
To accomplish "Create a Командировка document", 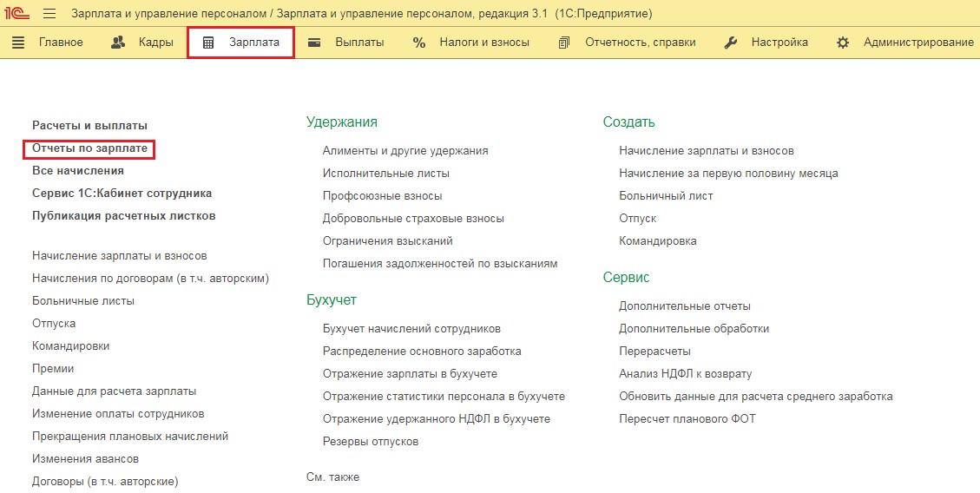I will 657,240.
